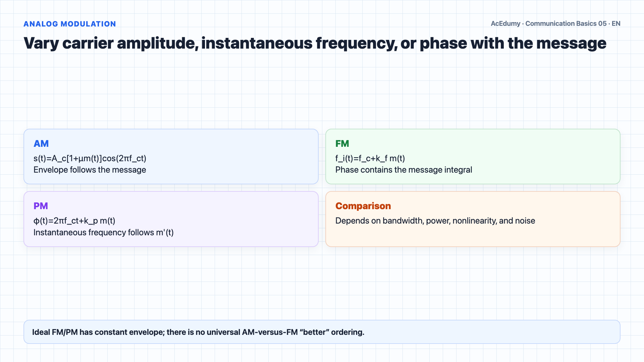
Task: Click the AM formula s(t)=A_c[1+μm(t)]cos(2πf_ct)
Action: pos(90,158)
